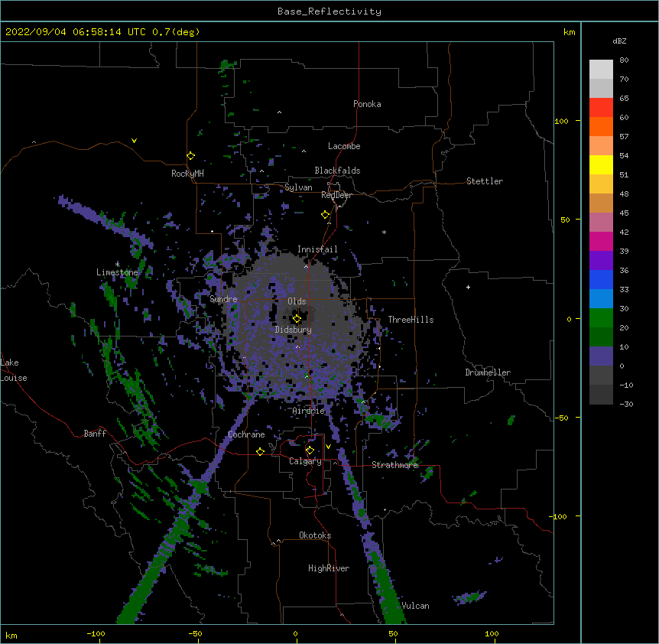Screen dimensions: 659x644
Task: Click the 100 tick on the right axis
Action: coord(561,122)
